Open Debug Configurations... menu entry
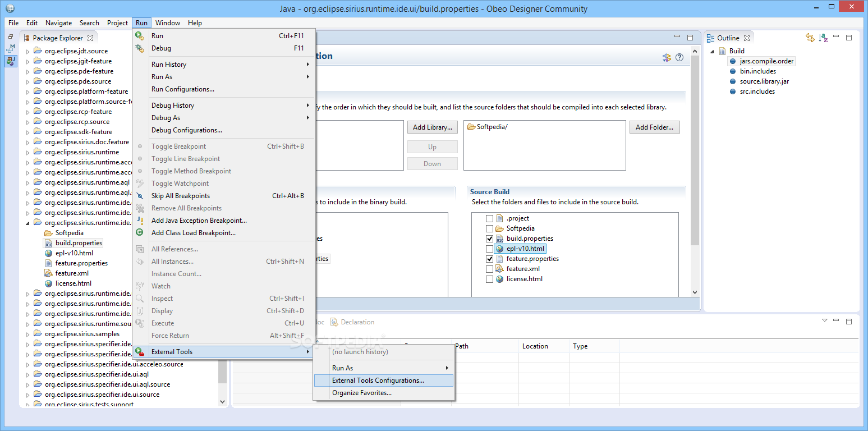 [x=224, y=130]
